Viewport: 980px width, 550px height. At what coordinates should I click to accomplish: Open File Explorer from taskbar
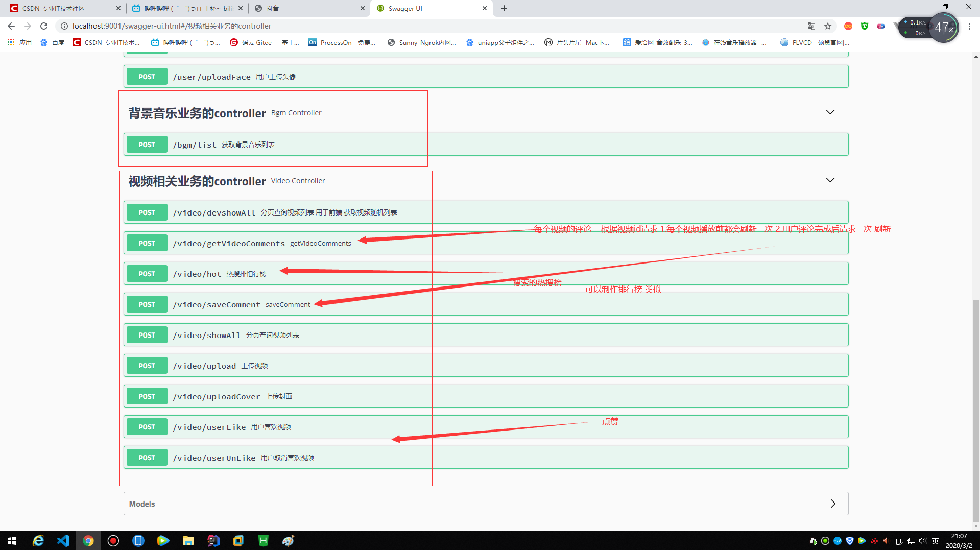coord(188,540)
